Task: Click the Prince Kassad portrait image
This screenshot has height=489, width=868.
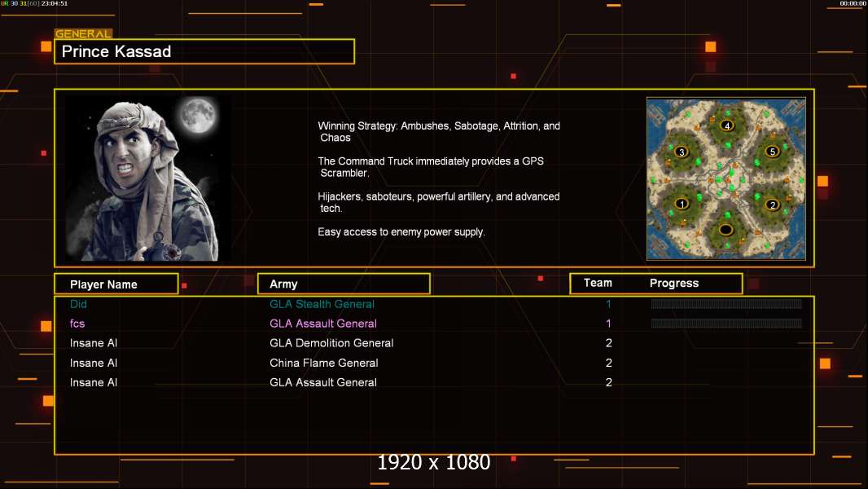Action: click(148, 178)
